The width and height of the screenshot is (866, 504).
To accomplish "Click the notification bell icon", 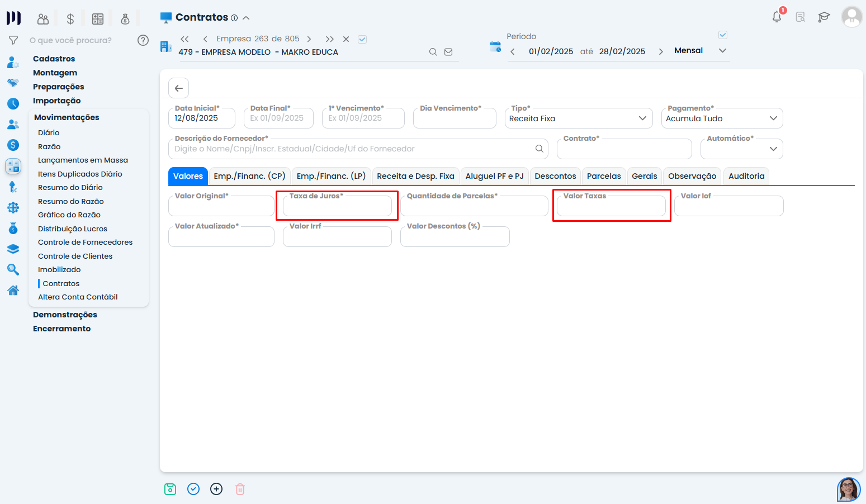I will [x=777, y=17].
